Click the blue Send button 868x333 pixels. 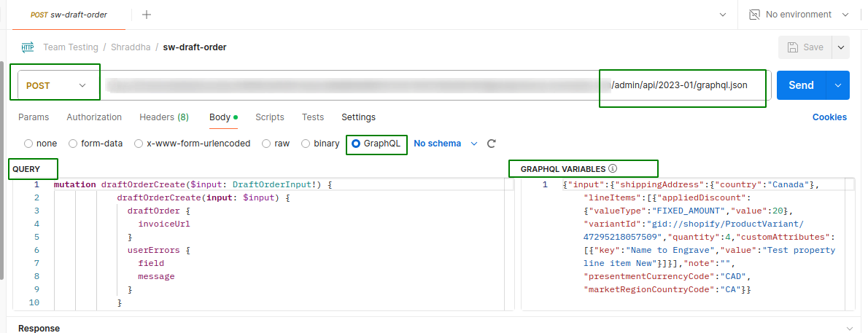click(800, 85)
